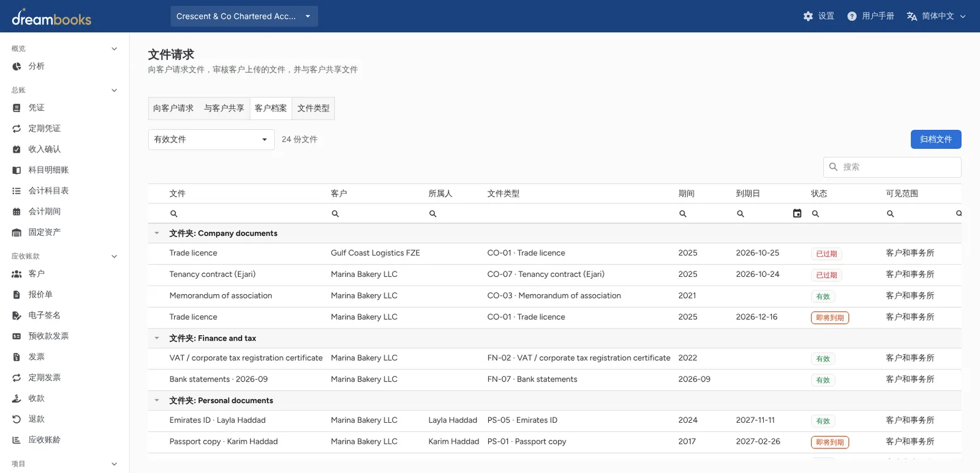Collapse the 应收账款 sidebar section
This screenshot has height=473, width=980.
pos(114,257)
